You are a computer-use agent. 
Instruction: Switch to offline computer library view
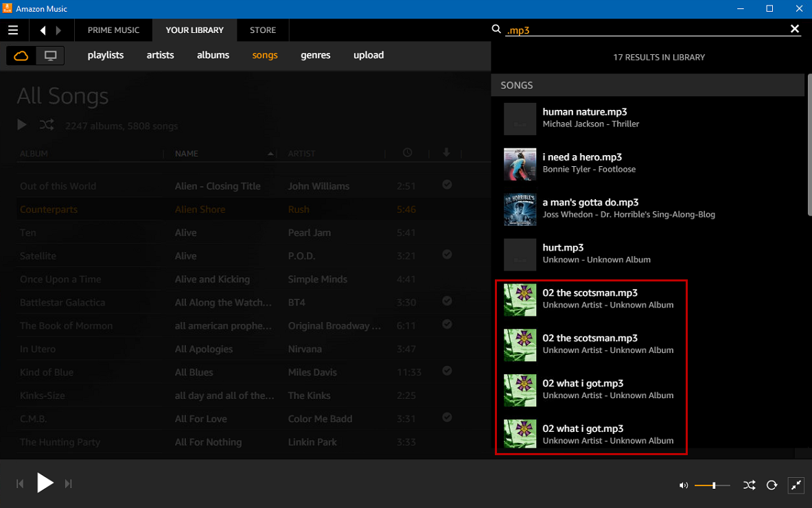50,56
